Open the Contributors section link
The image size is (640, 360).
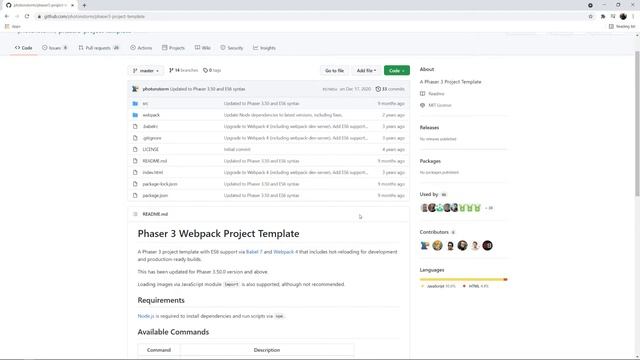[x=437, y=232]
